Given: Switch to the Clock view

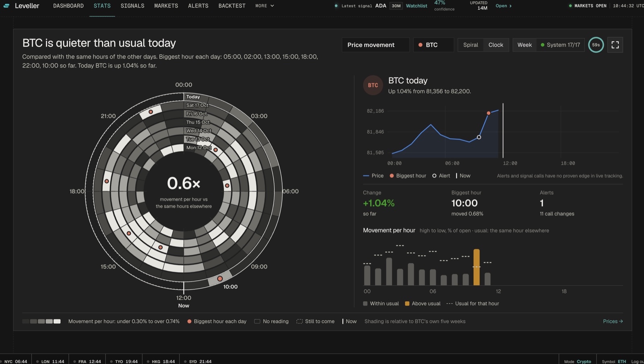Looking at the screenshot, I should 496,45.
